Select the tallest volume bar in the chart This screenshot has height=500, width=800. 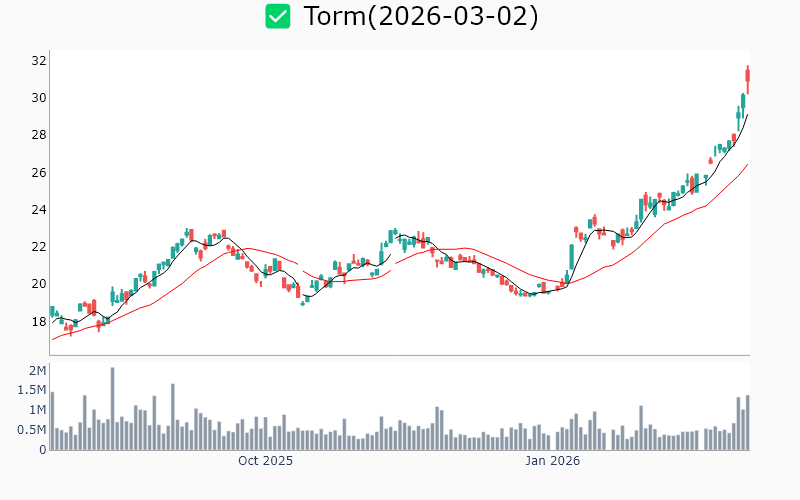pos(112,409)
